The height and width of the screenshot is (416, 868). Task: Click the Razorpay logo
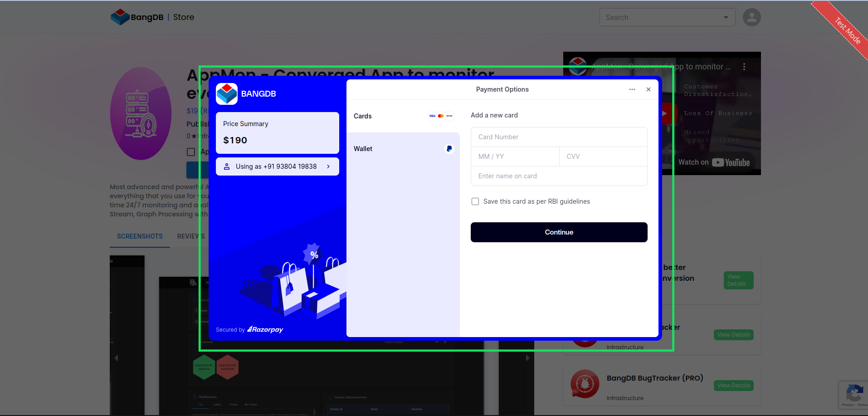click(265, 329)
